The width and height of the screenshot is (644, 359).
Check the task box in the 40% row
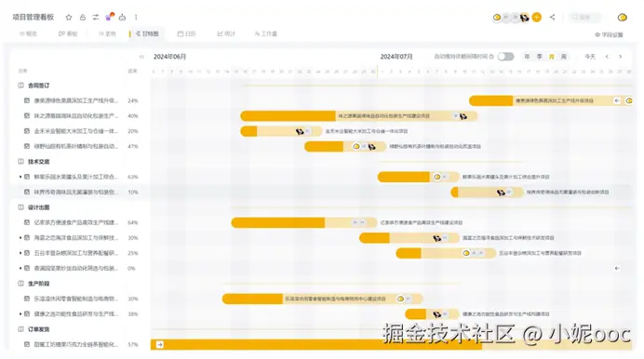(27, 115)
